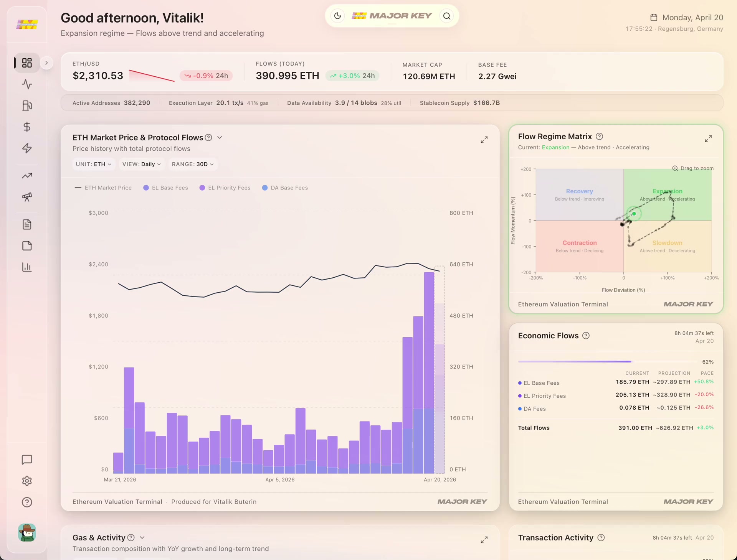The image size is (737, 560).
Task: Select the DA Fees row in Economic Flows
Action: [x=616, y=408]
